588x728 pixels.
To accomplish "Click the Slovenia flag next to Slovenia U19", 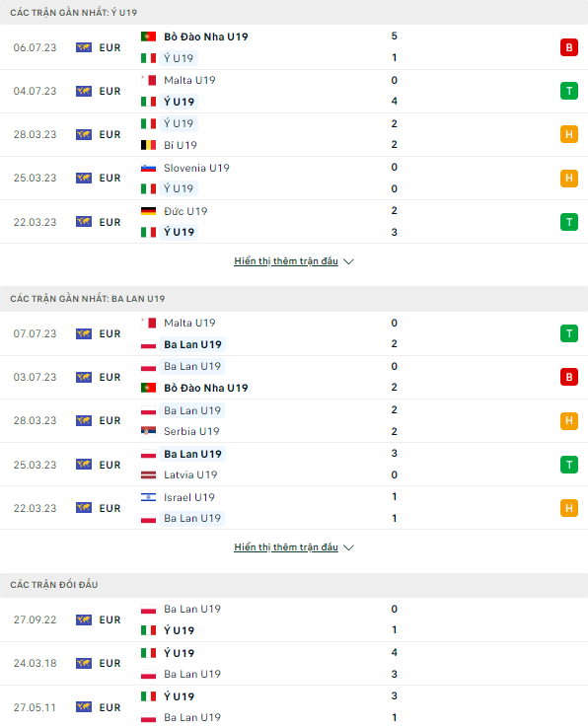I will pyautogui.click(x=148, y=168).
